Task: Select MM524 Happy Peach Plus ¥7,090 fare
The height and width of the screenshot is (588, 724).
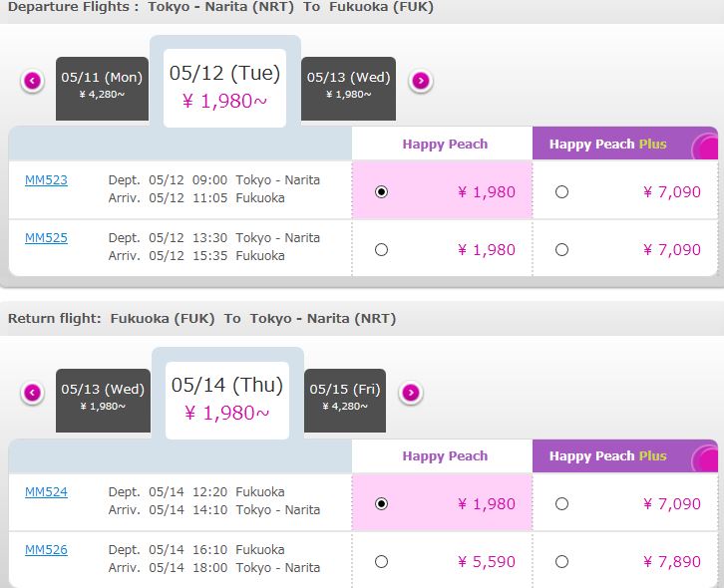Action: (x=561, y=504)
